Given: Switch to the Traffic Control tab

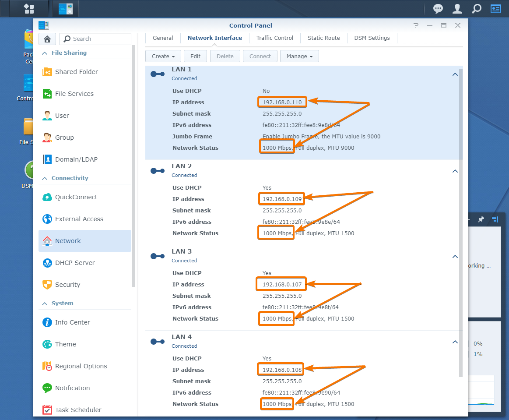Looking at the screenshot, I should click(274, 38).
